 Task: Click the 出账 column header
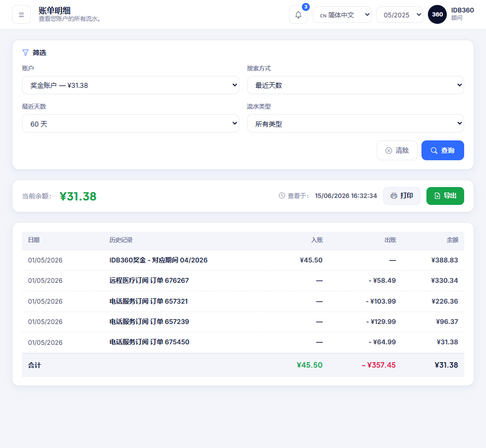point(390,240)
